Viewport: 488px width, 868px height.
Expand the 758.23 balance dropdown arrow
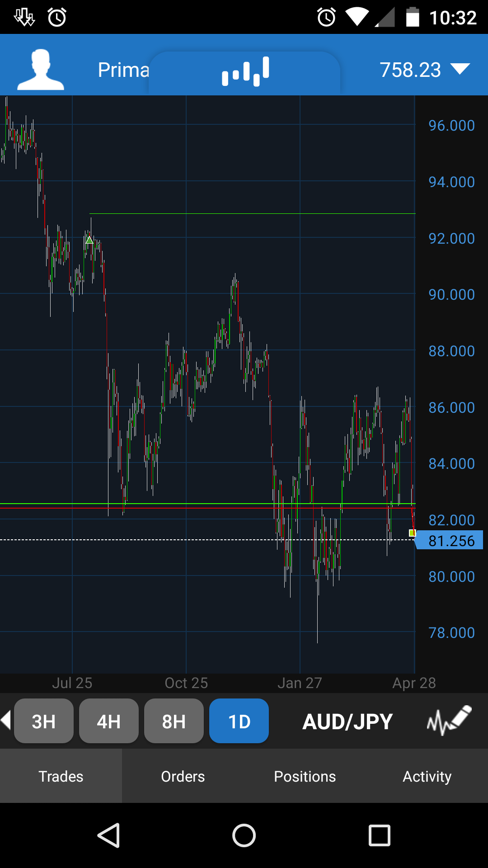[460, 70]
